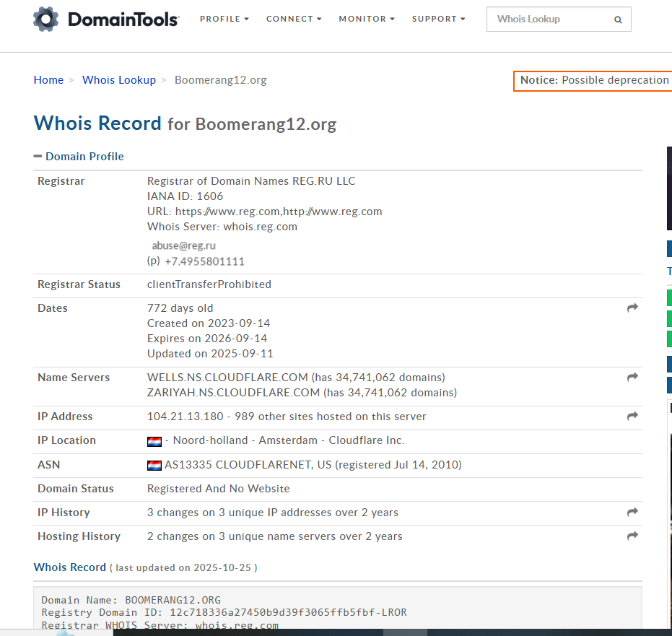Click the share arrow in IP Address row
This screenshot has width=672, height=636.
coord(632,416)
